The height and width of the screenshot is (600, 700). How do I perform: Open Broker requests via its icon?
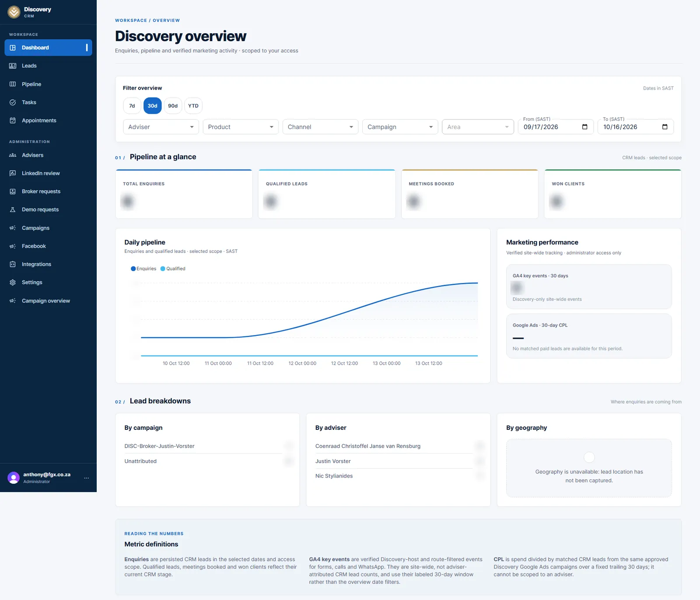[13, 192]
